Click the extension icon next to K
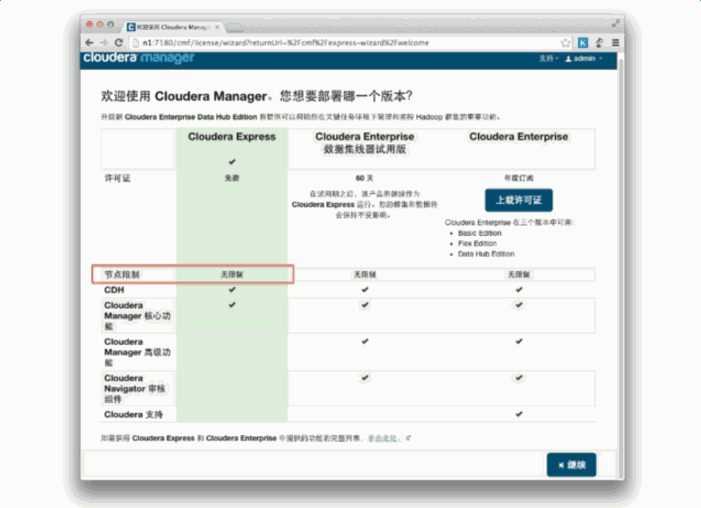Image resolution: width=701 pixels, height=508 pixels. click(600, 43)
